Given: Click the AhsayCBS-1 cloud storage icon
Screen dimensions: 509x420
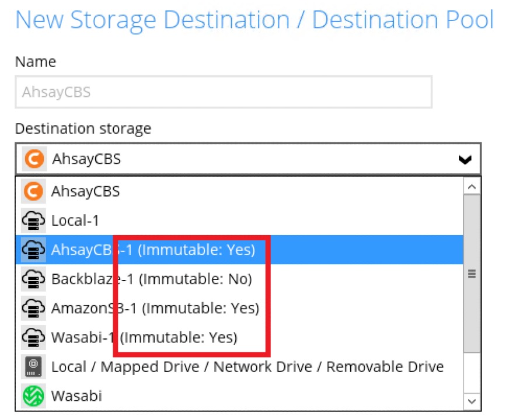Looking at the screenshot, I should (x=34, y=250).
